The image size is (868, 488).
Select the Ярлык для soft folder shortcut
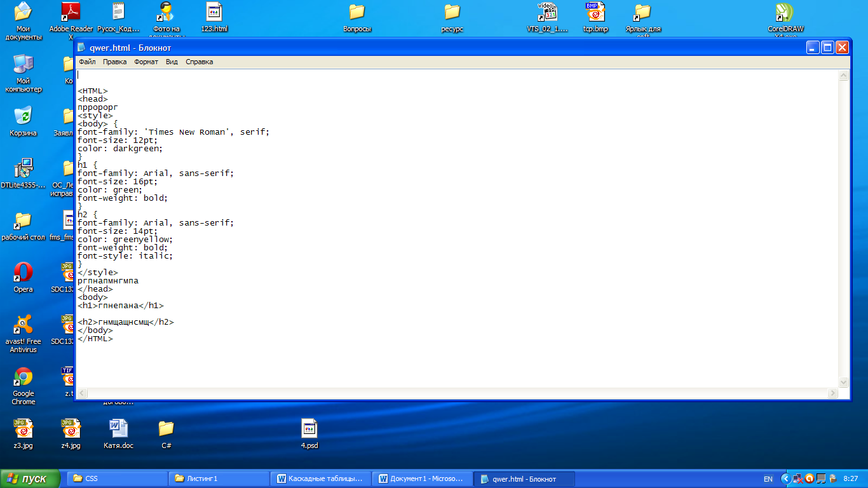[x=643, y=21]
